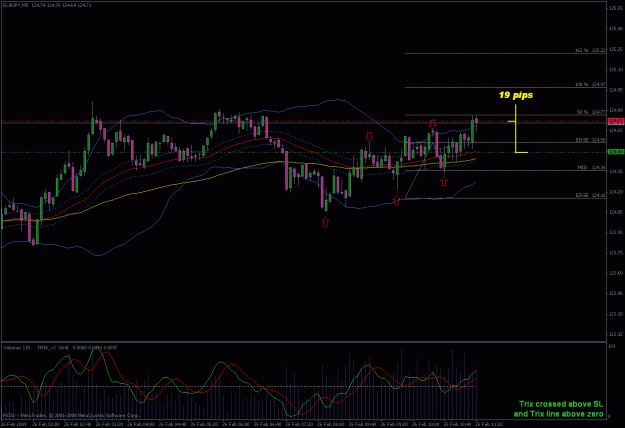Select the 50 % level label at 124.77
Viewport: 625px width, 428px height.
coord(591,112)
